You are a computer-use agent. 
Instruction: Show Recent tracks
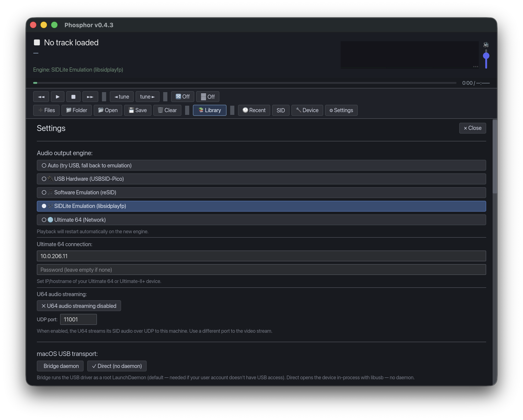click(x=254, y=110)
